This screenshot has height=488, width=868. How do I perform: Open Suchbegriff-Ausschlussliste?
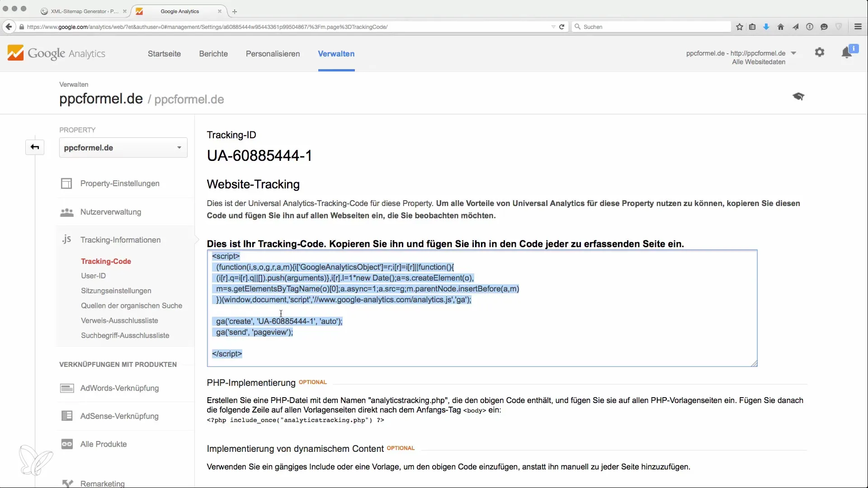point(125,335)
